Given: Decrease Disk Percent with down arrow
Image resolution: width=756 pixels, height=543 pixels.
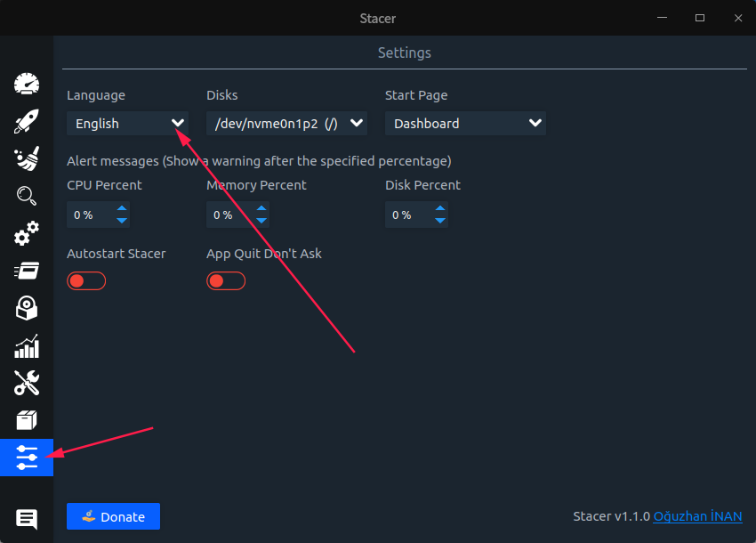Looking at the screenshot, I should click(x=439, y=221).
